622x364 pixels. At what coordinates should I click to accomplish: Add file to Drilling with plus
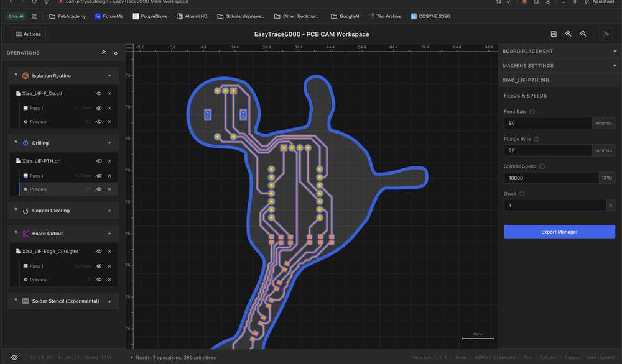point(109,143)
